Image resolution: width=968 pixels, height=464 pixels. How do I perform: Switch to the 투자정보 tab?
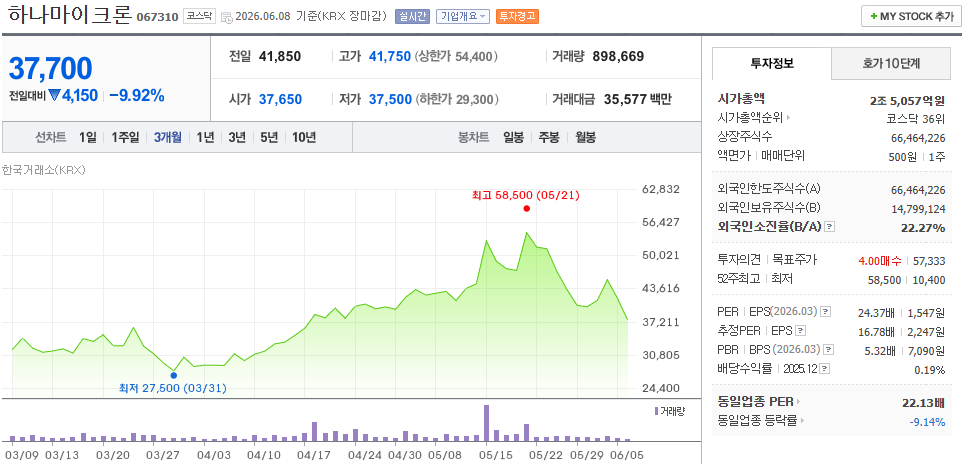click(x=772, y=63)
